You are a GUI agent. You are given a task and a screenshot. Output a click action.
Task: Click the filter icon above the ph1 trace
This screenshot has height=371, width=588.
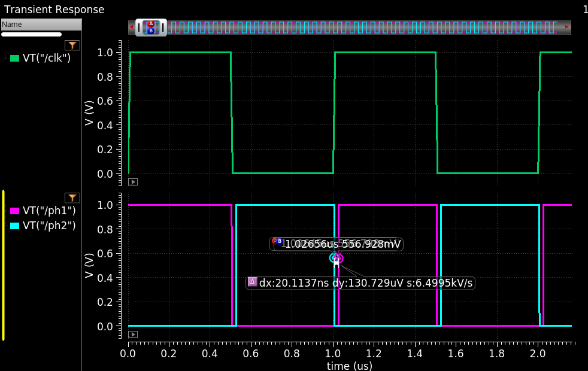tap(72, 198)
